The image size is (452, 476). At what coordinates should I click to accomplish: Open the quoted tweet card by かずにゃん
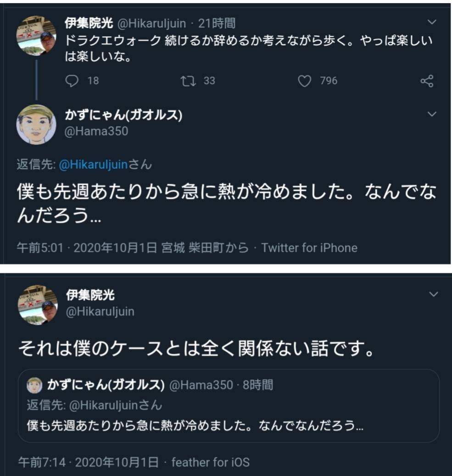click(x=229, y=405)
